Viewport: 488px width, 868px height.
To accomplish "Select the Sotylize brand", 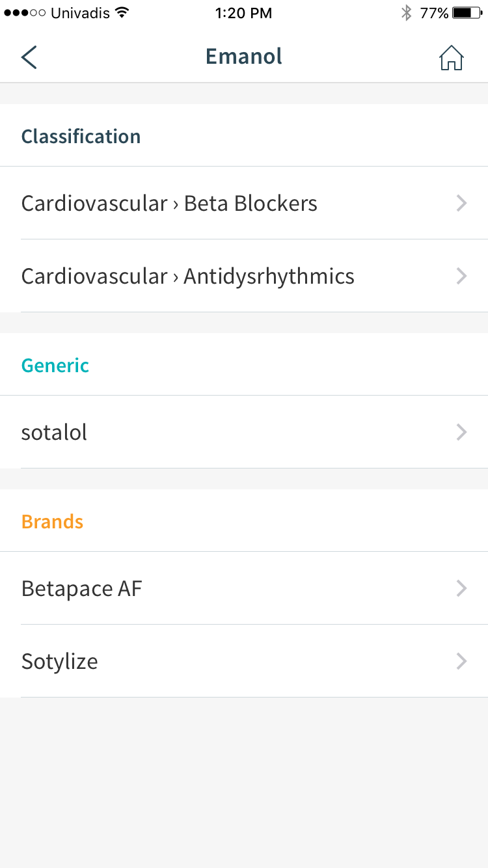I will click(x=244, y=661).
